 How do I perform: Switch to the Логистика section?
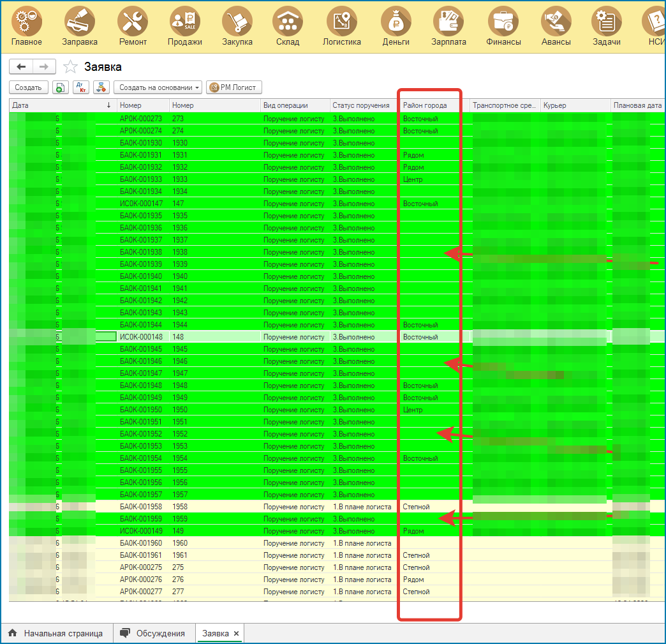coord(341,27)
